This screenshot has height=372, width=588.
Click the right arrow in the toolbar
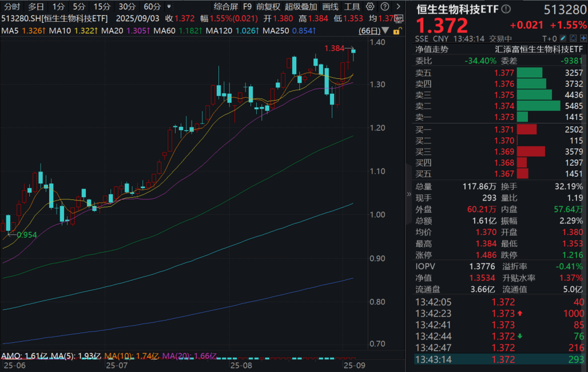[398, 7]
